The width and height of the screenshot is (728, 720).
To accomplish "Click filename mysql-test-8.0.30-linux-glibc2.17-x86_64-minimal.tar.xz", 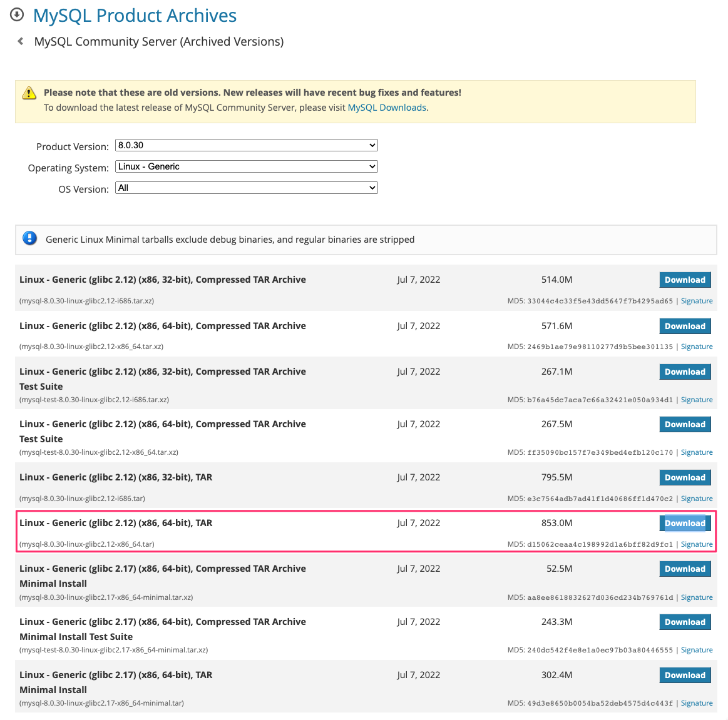I will [x=114, y=650].
